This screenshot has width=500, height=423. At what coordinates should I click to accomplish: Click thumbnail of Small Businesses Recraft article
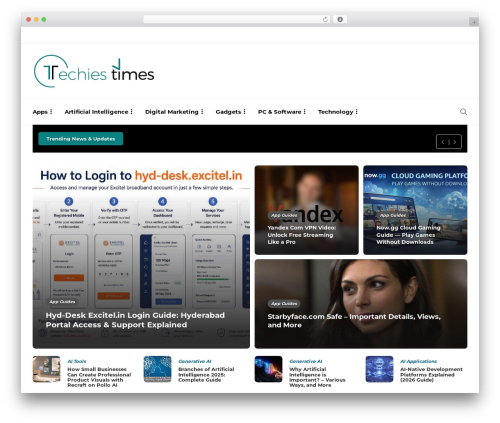pos(47,369)
